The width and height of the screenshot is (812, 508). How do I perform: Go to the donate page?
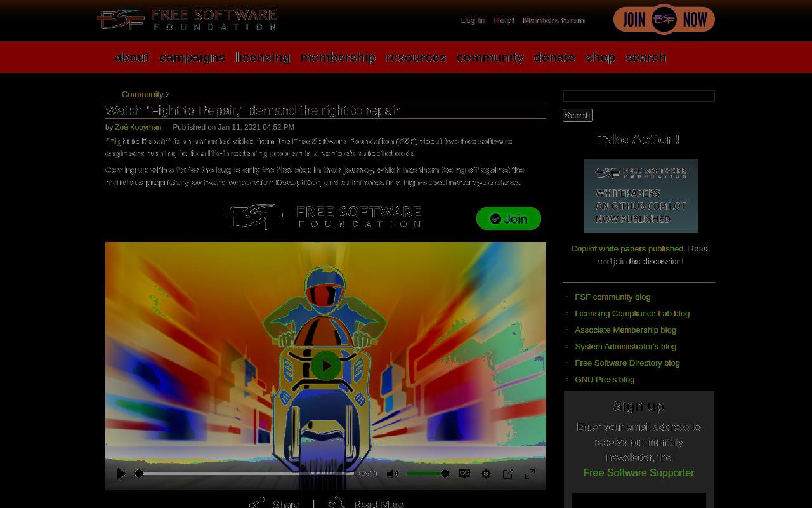(554, 57)
